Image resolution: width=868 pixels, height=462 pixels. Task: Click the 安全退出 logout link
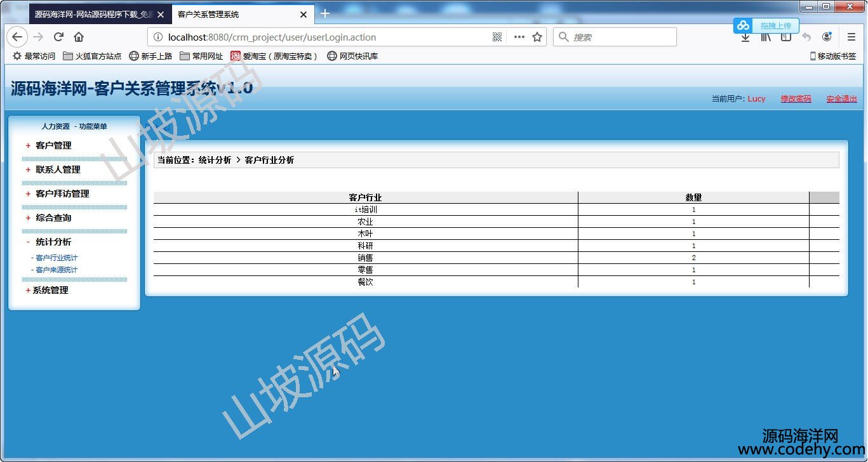point(841,99)
